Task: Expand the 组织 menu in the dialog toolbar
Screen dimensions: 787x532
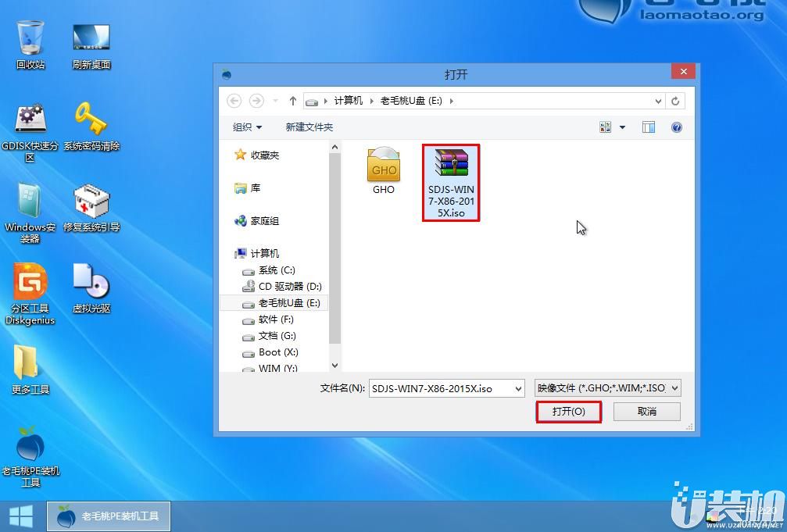Action: pyautogui.click(x=245, y=127)
